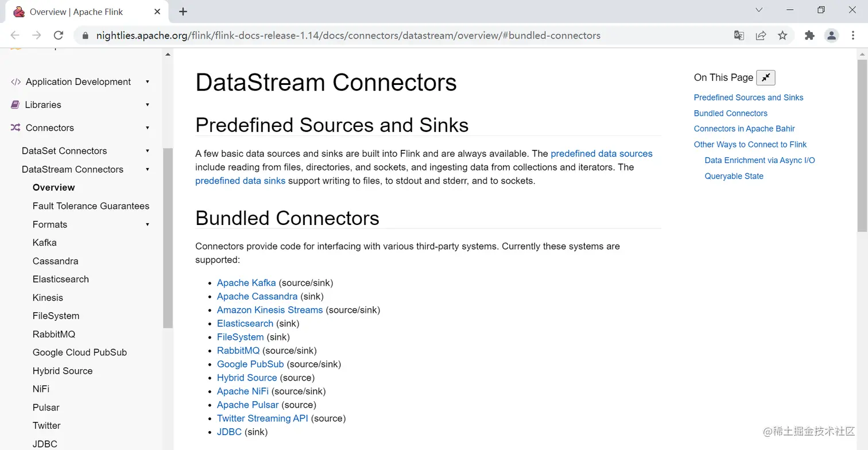868x450 pixels.
Task: Open DataStream Connectors in sidebar
Action: [72, 169]
